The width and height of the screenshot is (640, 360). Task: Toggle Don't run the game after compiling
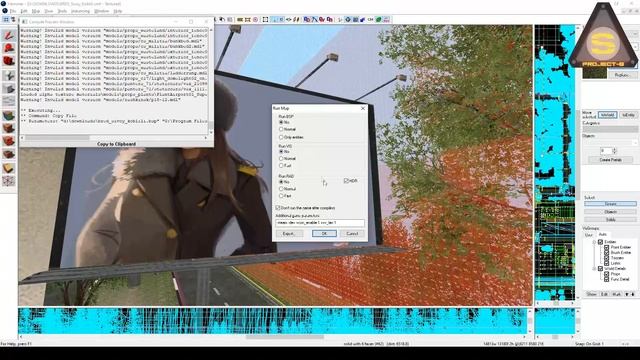tap(278, 208)
